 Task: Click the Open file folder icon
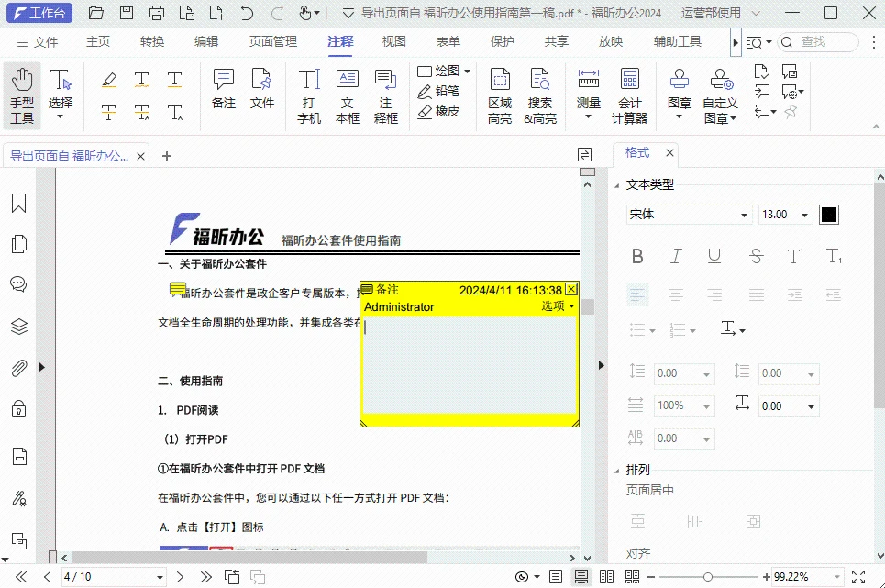click(96, 13)
